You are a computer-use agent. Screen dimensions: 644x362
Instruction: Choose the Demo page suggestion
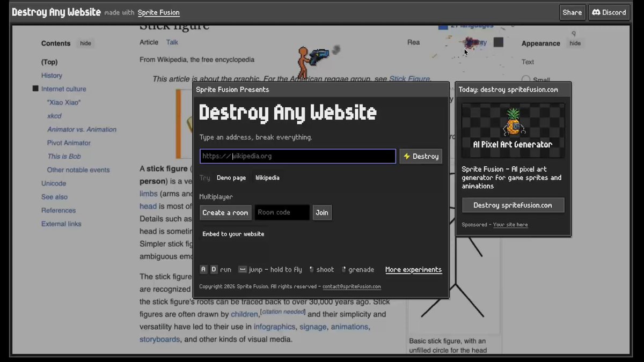coord(231,178)
